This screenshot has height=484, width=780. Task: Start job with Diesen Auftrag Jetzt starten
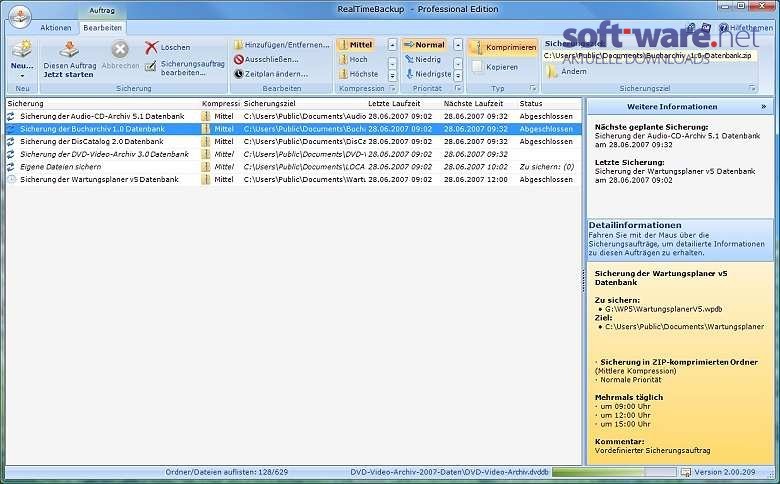click(69, 60)
